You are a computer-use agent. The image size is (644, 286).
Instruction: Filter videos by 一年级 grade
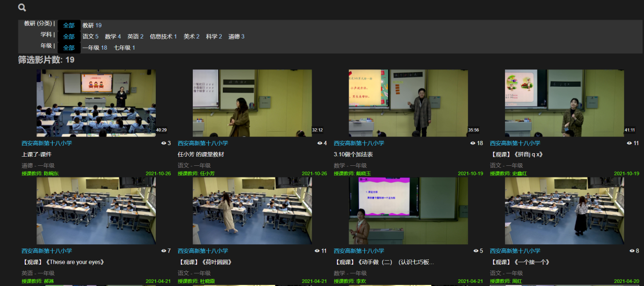[x=94, y=48]
